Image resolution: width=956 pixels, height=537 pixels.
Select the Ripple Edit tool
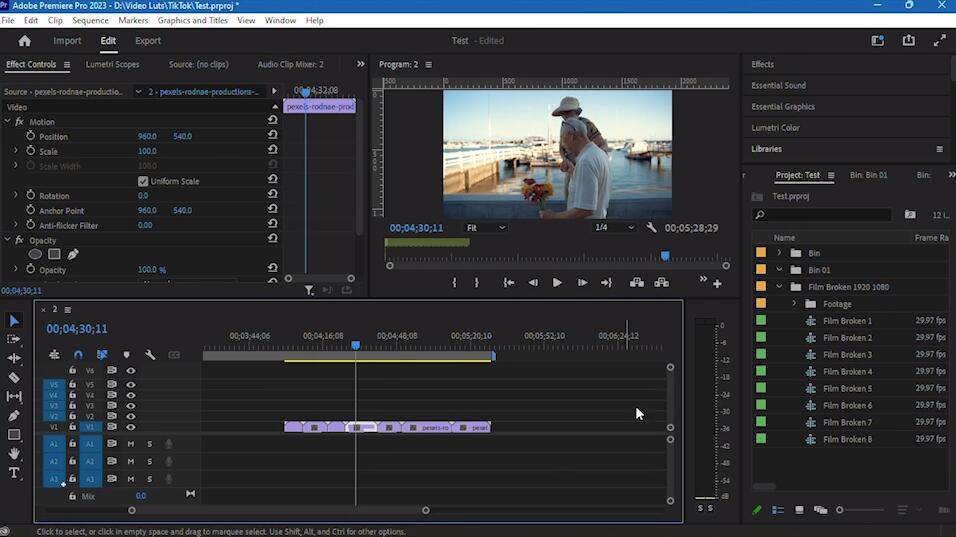click(14, 358)
